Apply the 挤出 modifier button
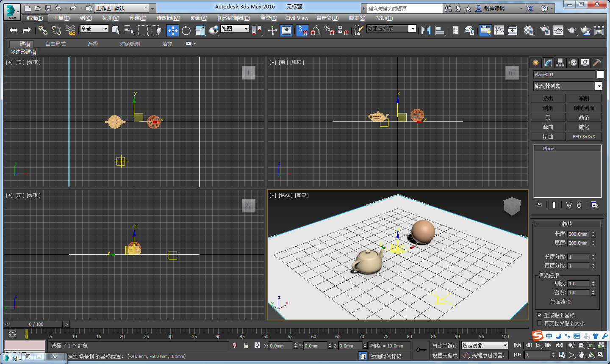610x364 pixels. pos(548,98)
